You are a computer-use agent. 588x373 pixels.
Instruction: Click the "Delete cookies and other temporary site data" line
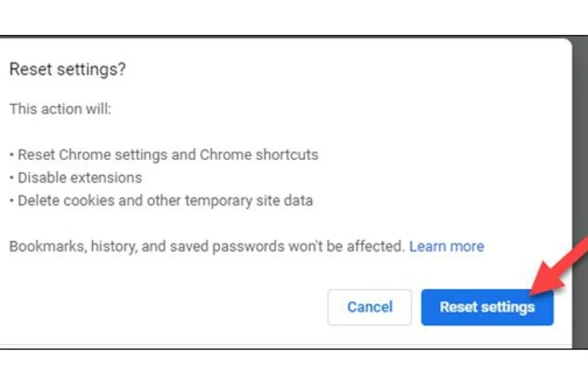[x=165, y=201]
